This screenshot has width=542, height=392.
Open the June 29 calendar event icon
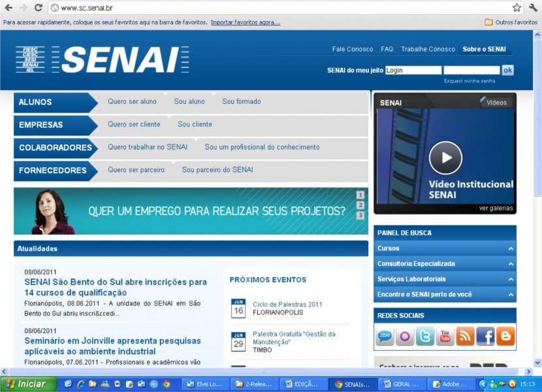[x=238, y=342]
